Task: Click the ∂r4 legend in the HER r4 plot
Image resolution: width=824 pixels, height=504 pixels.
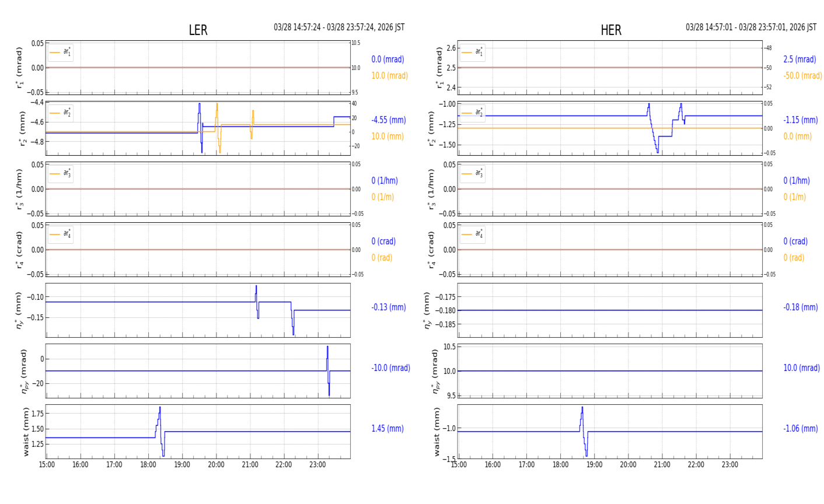Action: pos(472,234)
